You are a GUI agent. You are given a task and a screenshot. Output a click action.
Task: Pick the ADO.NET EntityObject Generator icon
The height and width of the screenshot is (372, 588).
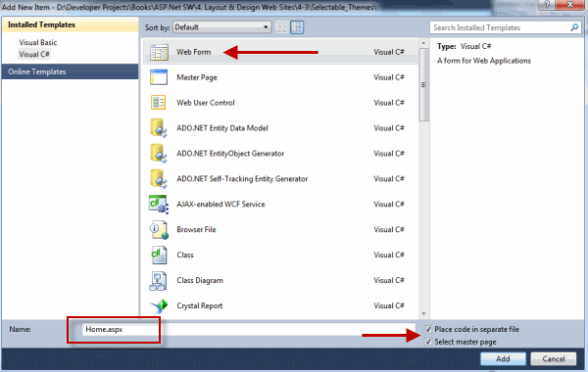[159, 154]
